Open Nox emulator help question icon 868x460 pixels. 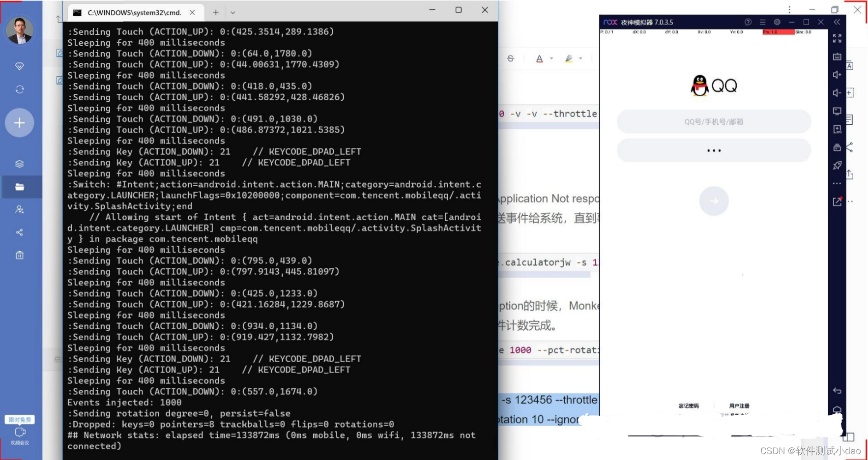pyautogui.click(x=748, y=22)
